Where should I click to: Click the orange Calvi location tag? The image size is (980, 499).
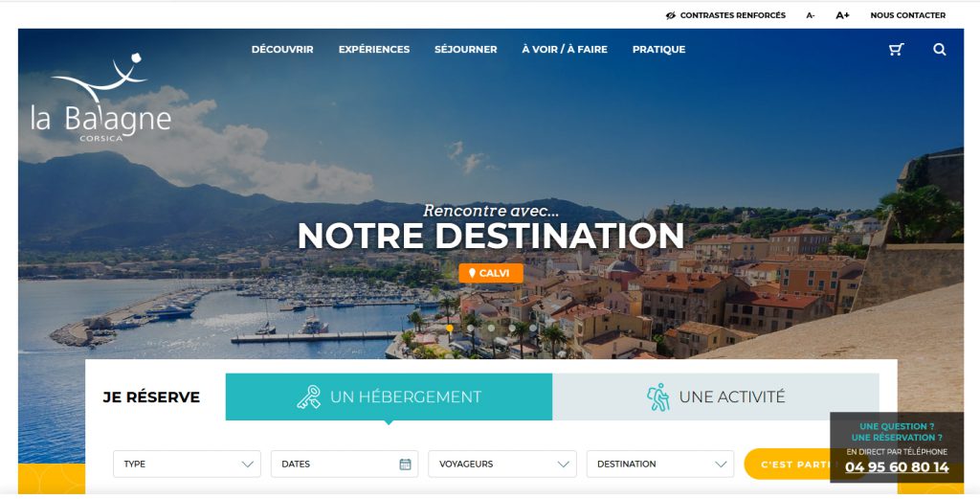[x=491, y=273]
